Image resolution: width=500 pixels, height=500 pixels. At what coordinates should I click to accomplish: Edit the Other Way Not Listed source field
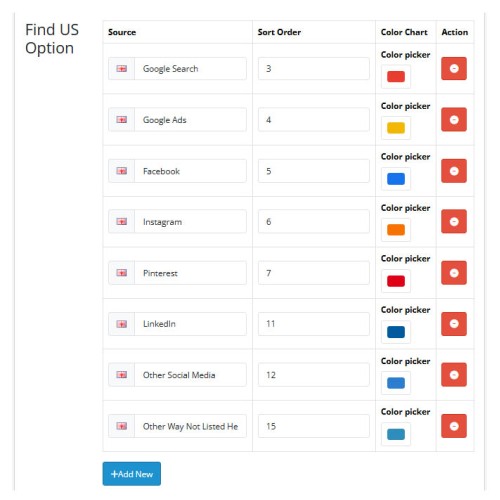[x=190, y=426]
